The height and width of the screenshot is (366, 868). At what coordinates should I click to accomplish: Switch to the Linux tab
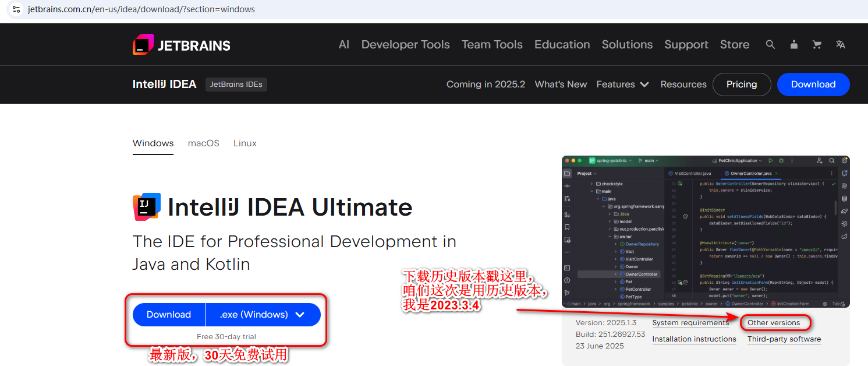[x=245, y=143]
